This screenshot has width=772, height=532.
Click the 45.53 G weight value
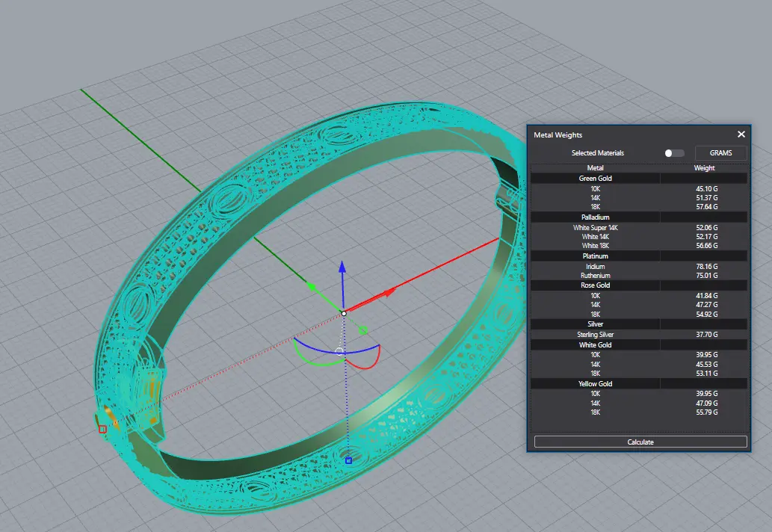[706, 364]
